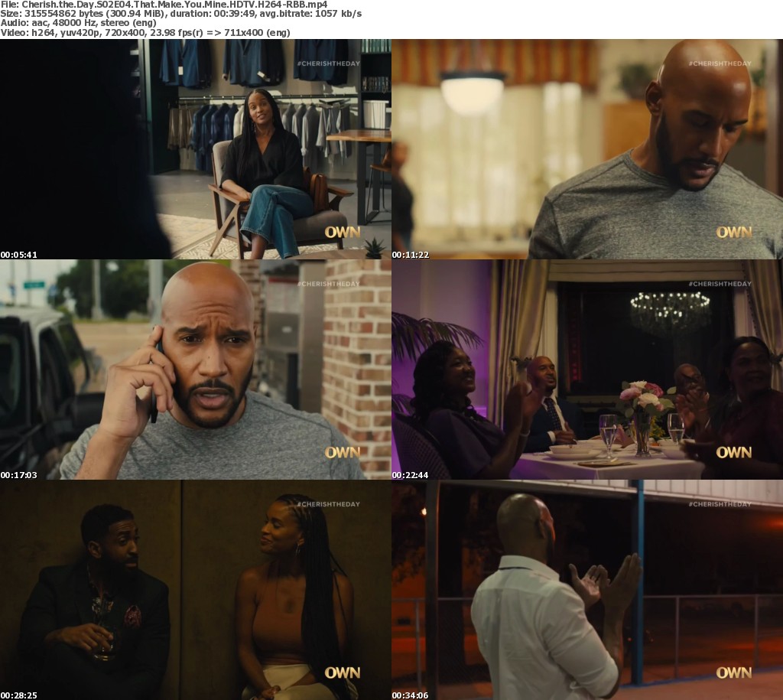Click the OWN logo in the 00:11:22 frame
This screenshot has width=783, height=700.
click(x=733, y=232)
